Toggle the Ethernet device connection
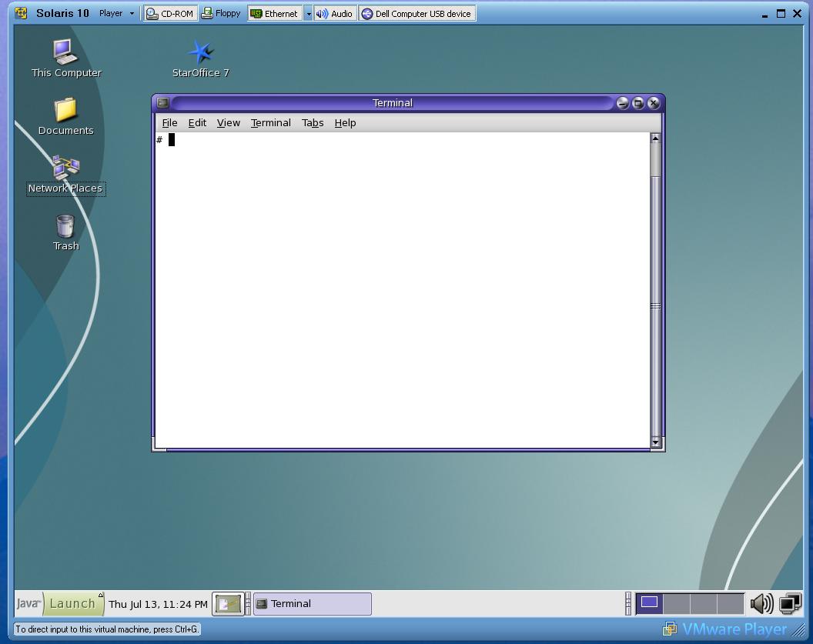This screenshot has height=644, width=813. [x=275, y=14]
